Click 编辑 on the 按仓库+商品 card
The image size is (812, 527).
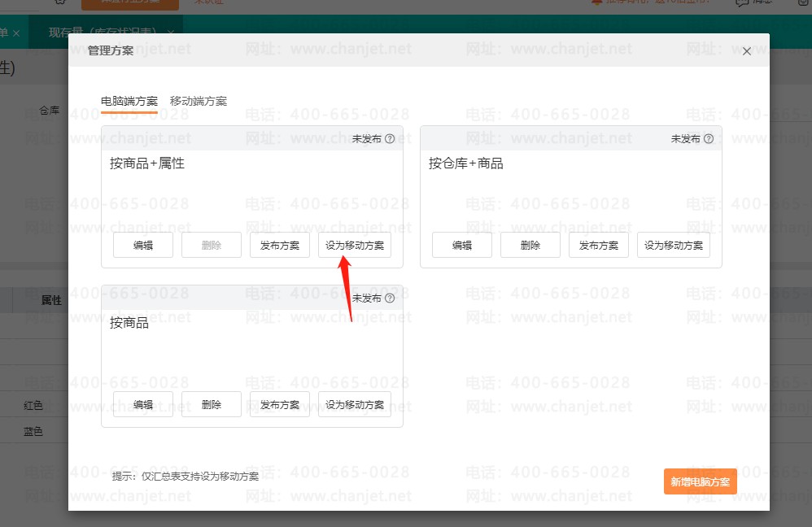(x=462, y=246)
